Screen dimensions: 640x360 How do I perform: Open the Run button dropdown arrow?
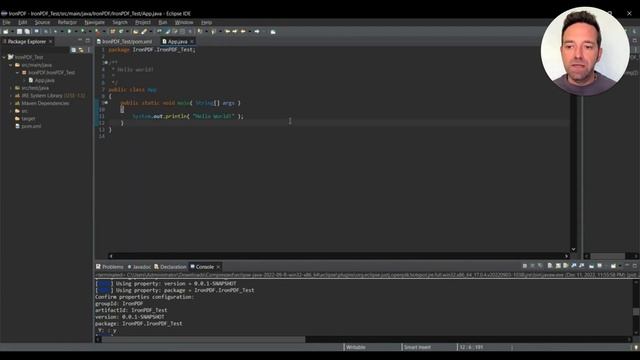coord(76,31)
